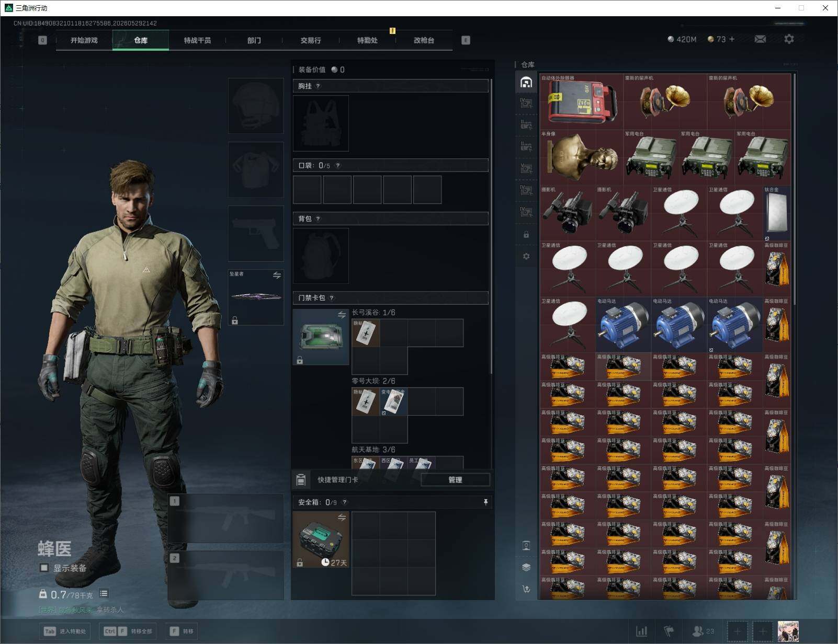This screenshot has width=838, height=644.
Task: Pin the 安全箱 panel
Action: click(485, 502)
